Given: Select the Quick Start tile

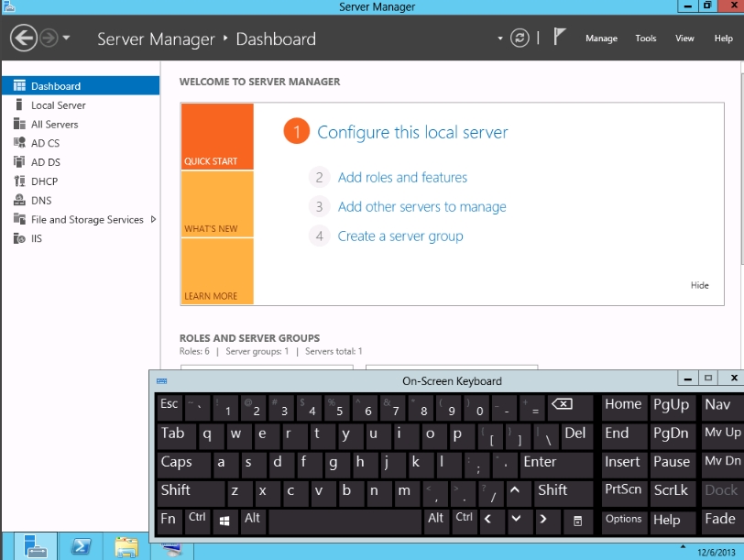Looking at the screenshot, I should (x=217, y=137).
